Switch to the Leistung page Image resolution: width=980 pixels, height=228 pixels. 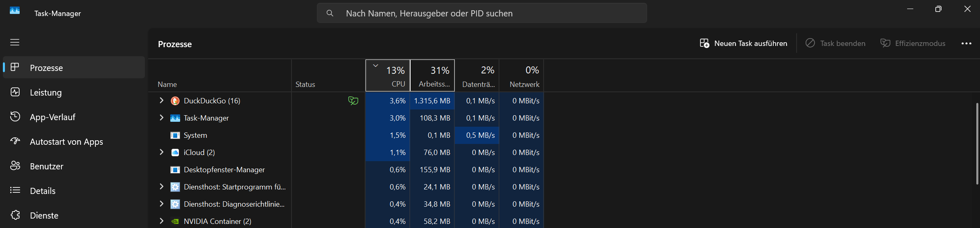[74, 92]
